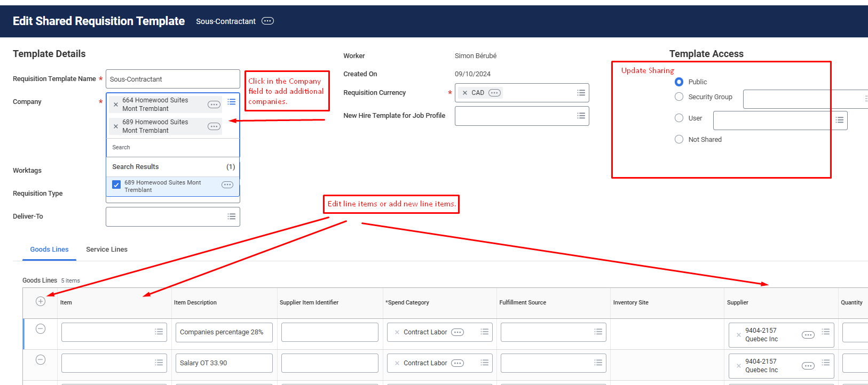This screenshot has height=385, width=868.
Task: Click the Requisition Template Name field
Action: tap(172, 79)
